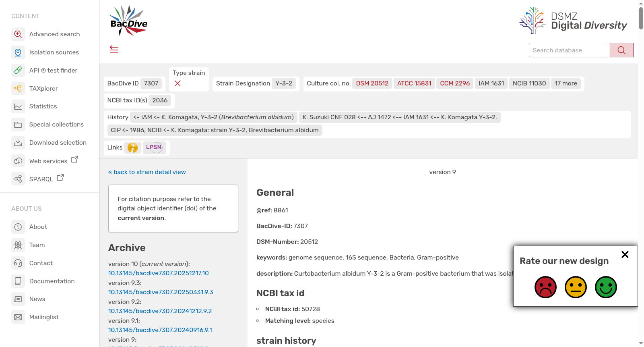Click the IAM K. Komagata history entry
Screen dimensions: 644x347
(214, 117)
